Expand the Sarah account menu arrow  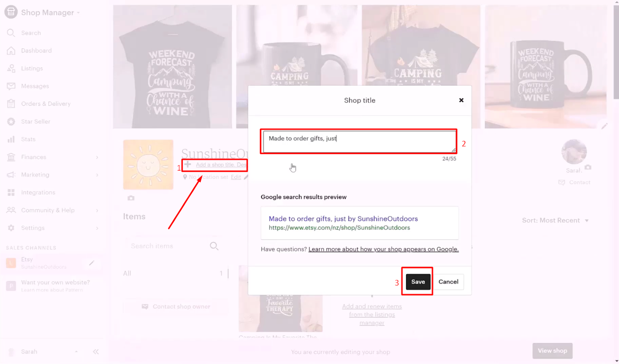(x=76, y=352)
